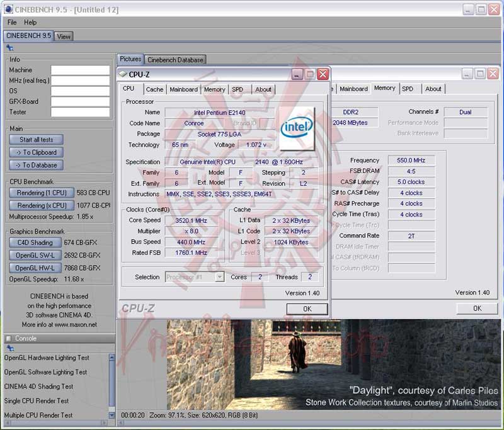Minimize the front CPU-Z window
Screen dimensions: 504x430
click(297, 74)
